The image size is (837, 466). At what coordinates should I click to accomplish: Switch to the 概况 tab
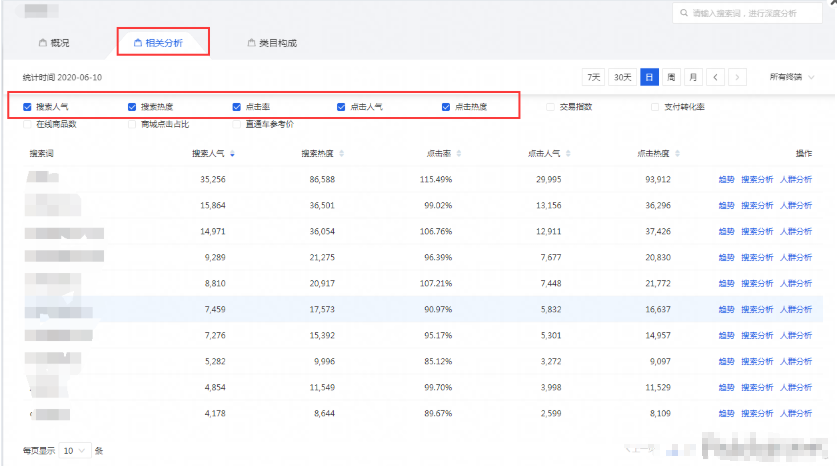pyautogui.click(x=54, y=43)
